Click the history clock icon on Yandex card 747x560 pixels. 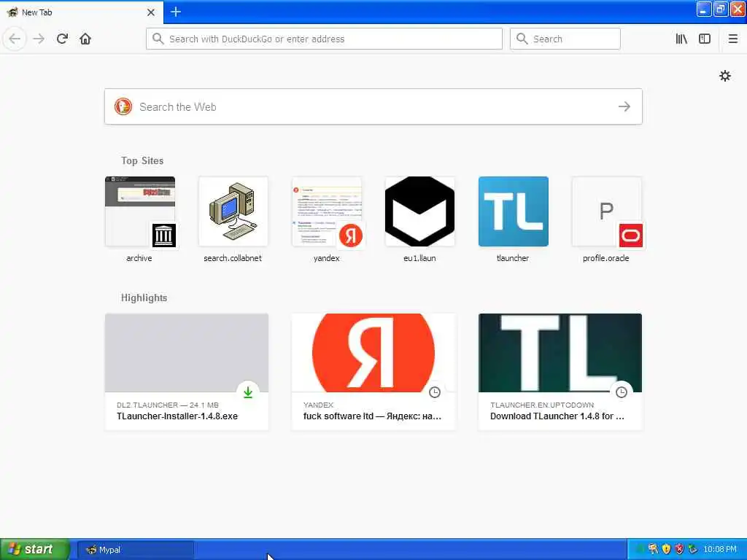click(435, 392)
